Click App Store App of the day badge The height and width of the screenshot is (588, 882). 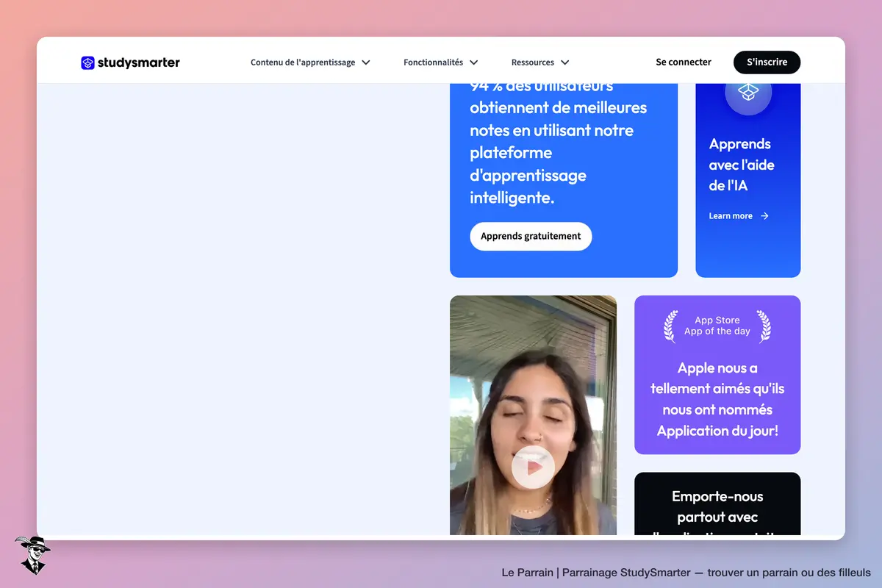point(717,326)
